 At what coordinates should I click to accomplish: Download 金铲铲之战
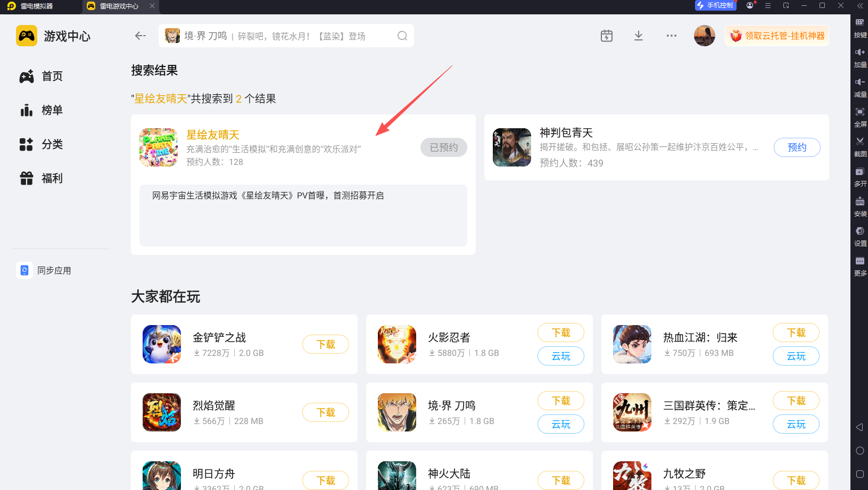pyautogui.click(x=326, y=344)
